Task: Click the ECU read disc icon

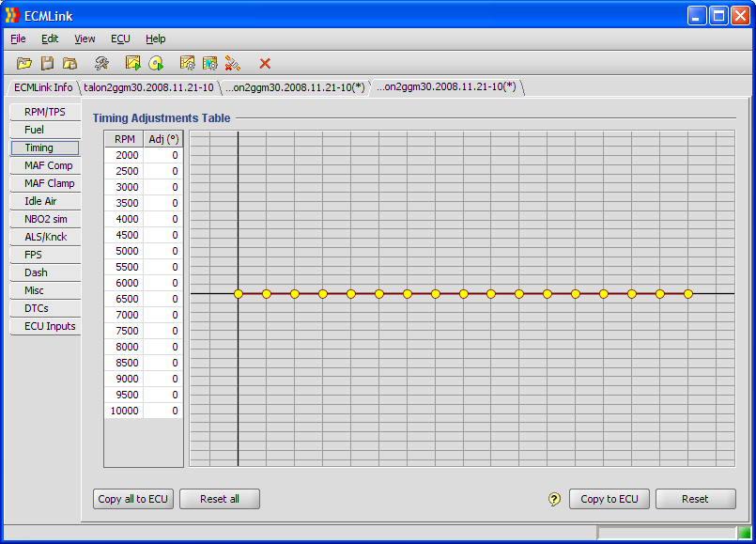Action: 157,63
